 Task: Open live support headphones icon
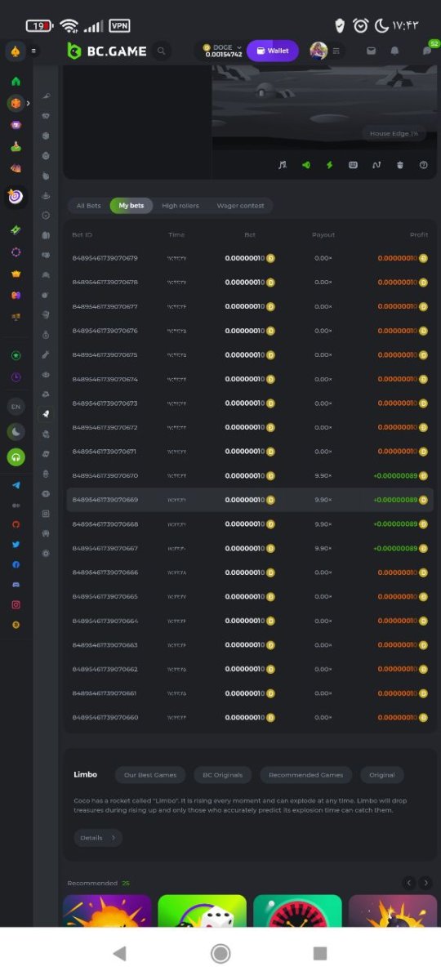coord(16,457)
